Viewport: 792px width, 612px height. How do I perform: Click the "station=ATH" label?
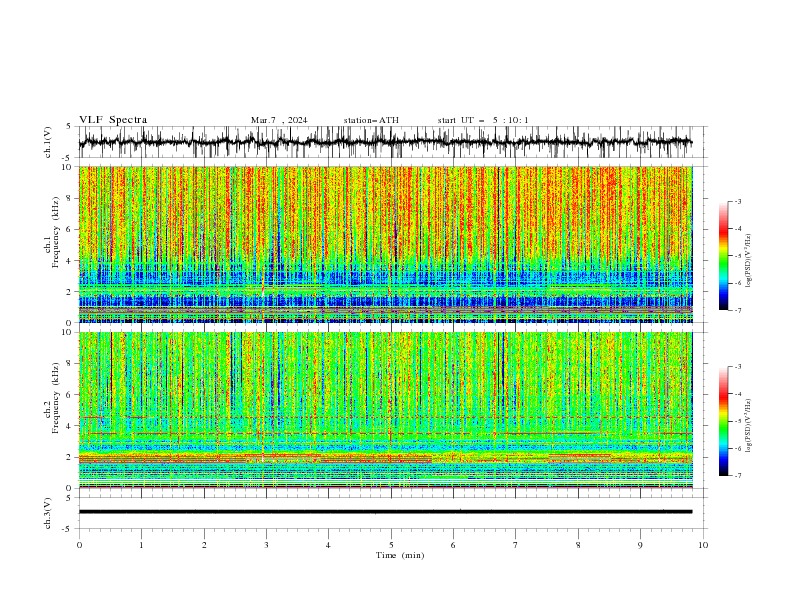pos(371,120)
